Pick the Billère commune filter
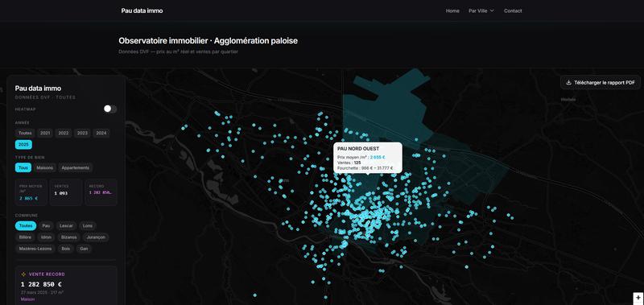The image size is (644, 305). click(x=26, y=237)
